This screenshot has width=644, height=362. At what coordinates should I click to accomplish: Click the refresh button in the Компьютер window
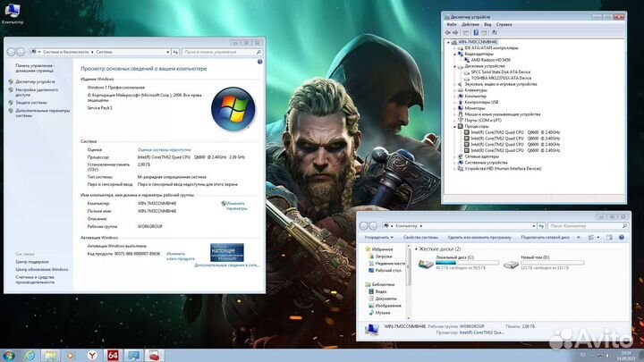pyautogui.click(x=541, y=226)
